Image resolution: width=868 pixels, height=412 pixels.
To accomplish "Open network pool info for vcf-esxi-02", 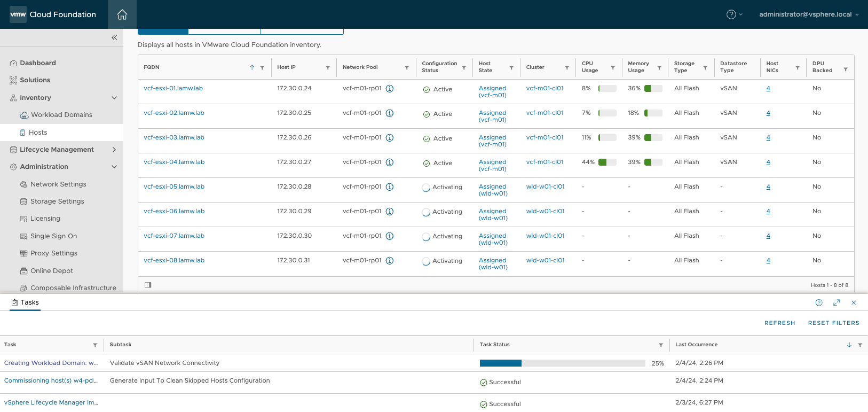I will point(390,113).
